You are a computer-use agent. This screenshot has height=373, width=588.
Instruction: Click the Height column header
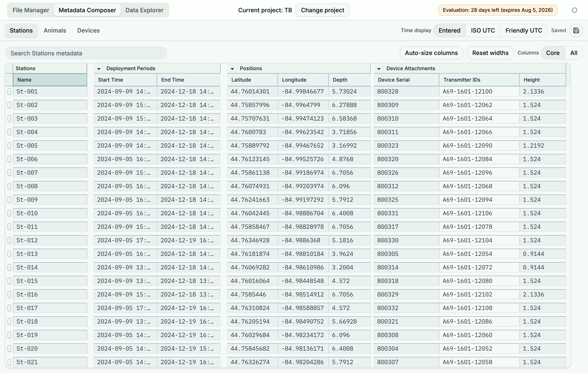pyautogui.click(x=543, y=80)
